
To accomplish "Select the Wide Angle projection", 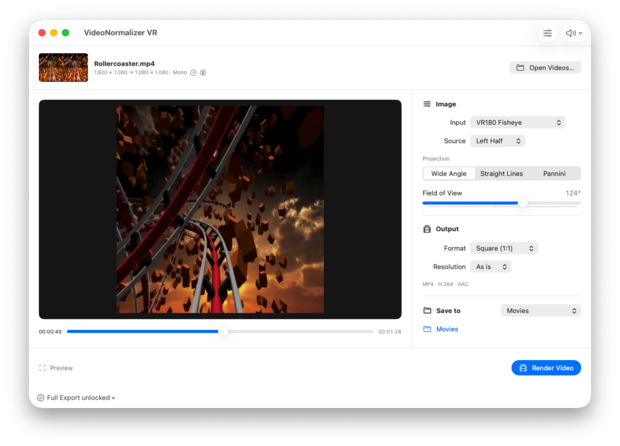I will pos(449,174).
